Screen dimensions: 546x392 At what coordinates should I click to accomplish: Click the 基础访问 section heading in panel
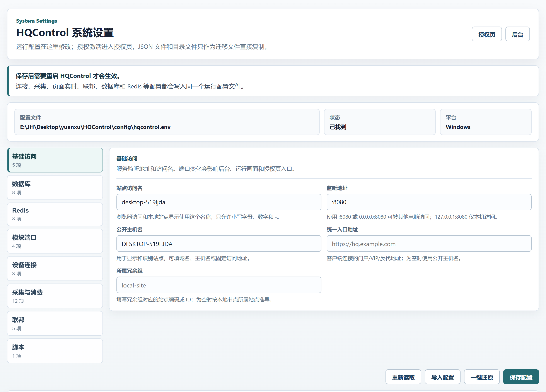pos(127,159)
